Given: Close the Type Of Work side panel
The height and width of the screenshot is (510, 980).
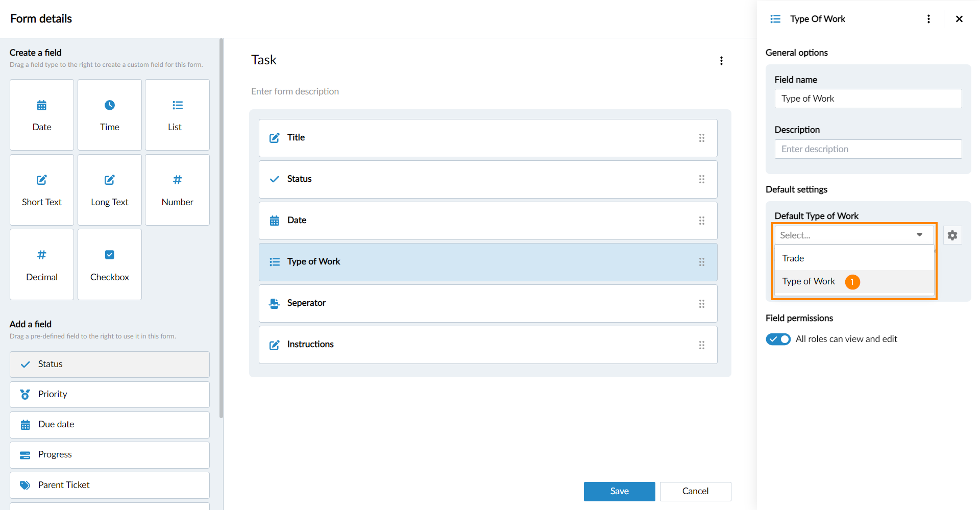Looking at the screenshot, I should pos(959,19).
